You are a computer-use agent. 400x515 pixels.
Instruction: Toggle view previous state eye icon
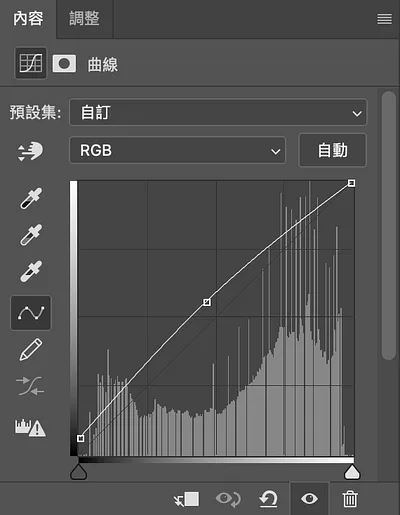228,499
